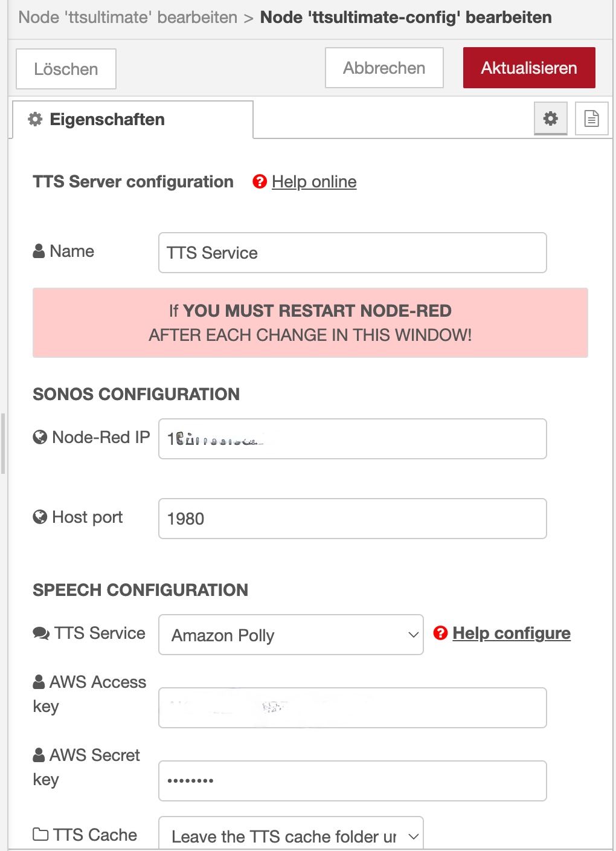Focus the Host port field showing 1980
The image size is (616, 851).
[x=353, y=519]
